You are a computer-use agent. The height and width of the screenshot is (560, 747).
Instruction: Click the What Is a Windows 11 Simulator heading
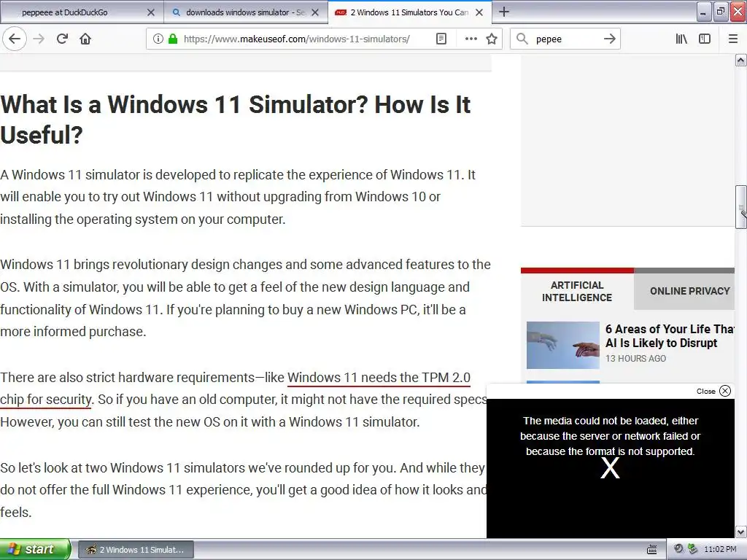pos(236,119)
